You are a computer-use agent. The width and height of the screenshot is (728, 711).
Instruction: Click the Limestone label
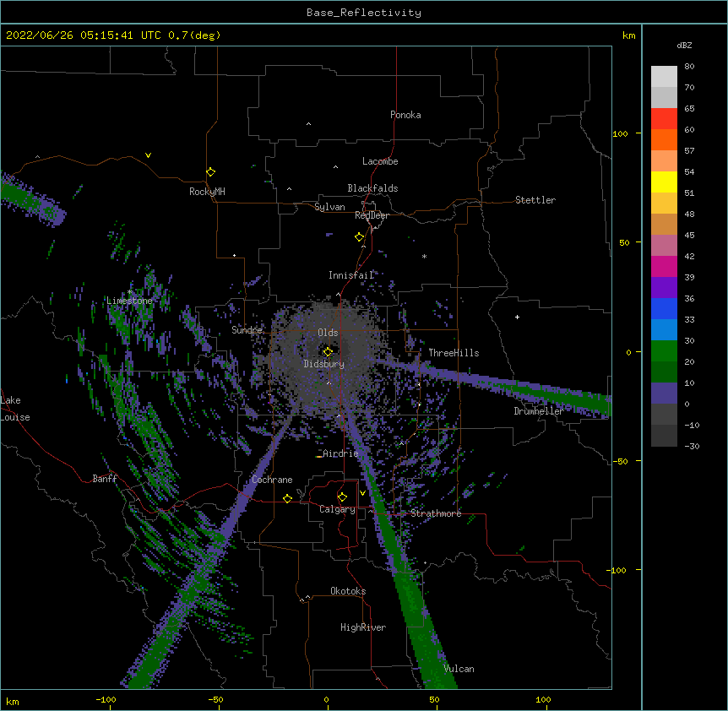point(129,301)
